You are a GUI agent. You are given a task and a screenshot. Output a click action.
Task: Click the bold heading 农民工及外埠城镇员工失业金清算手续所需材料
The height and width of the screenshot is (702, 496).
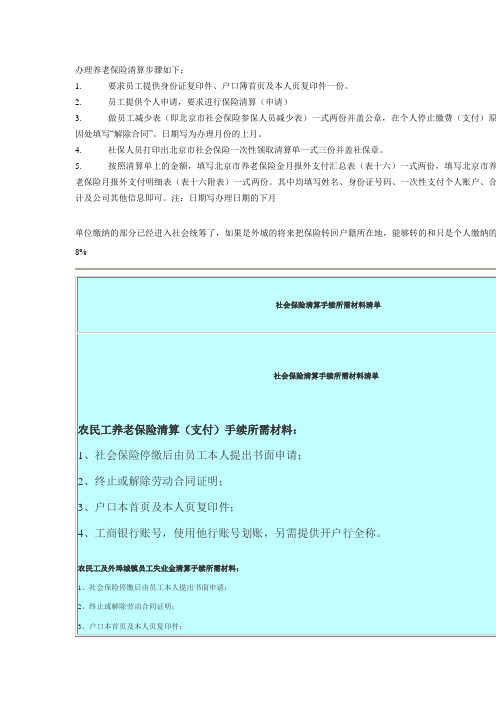point(158,569)
